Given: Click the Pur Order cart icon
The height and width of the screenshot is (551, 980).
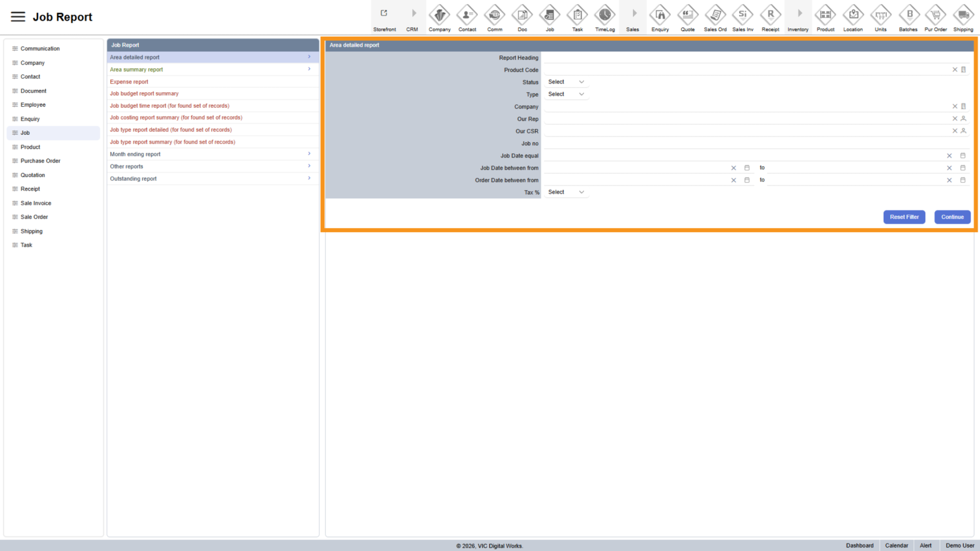Looking at the screenshot, I should point(935,15).
